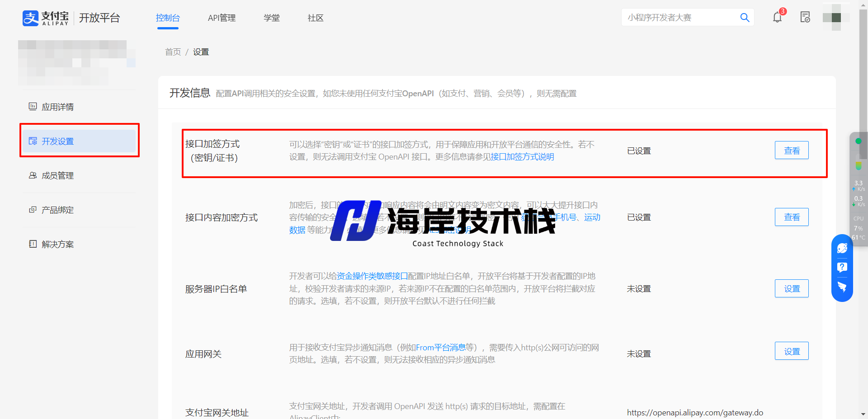Screen dimensions: 868x419
Task: Open API管理 menu
Action: (222, 18)
